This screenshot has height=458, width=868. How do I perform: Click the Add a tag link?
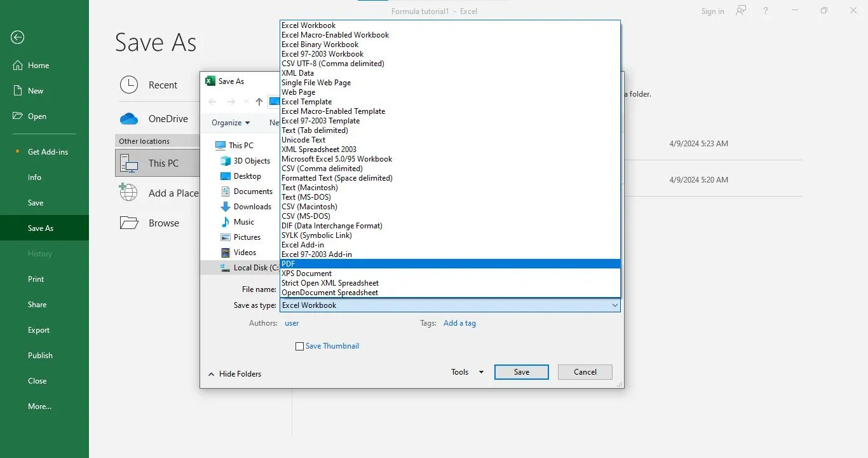pos(459,323)
